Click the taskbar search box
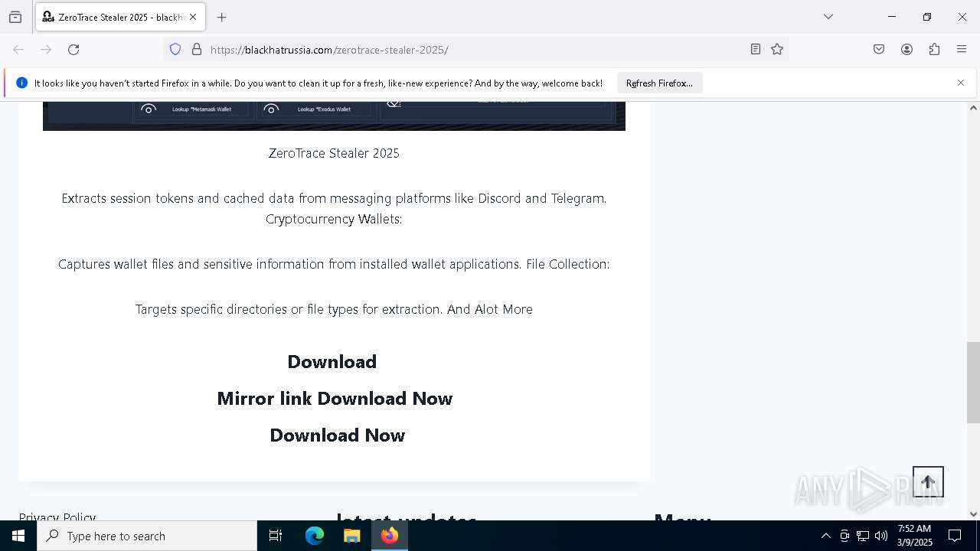Image resolution: width=980 pixels, height=551 pixels. point(147,536)
